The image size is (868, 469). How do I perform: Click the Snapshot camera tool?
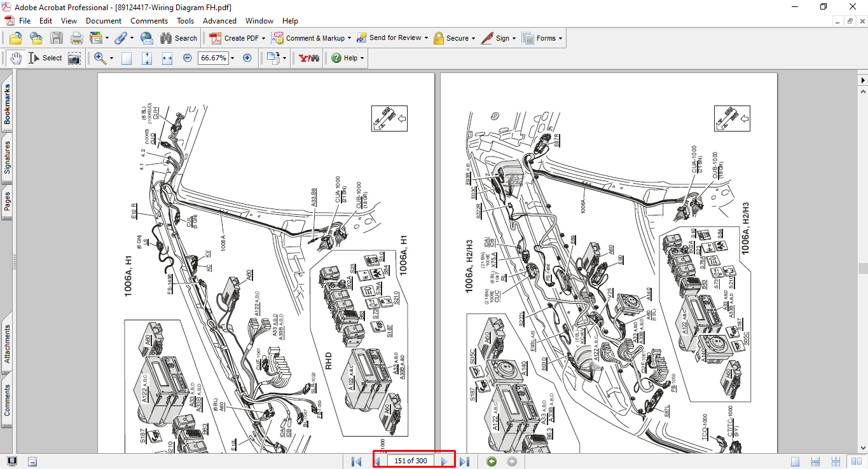click(x=74, y=58)
